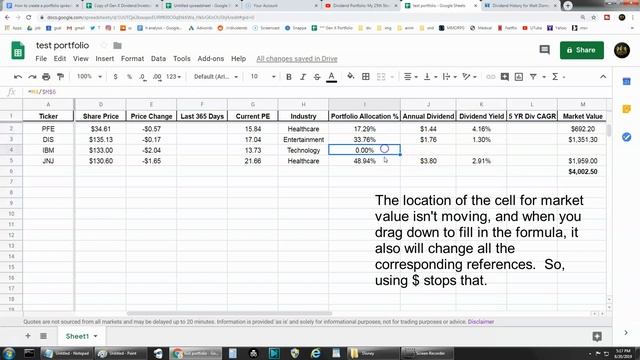Click the Insert chart icon
The height and width of the screenshot is (360, 640).
519,77
